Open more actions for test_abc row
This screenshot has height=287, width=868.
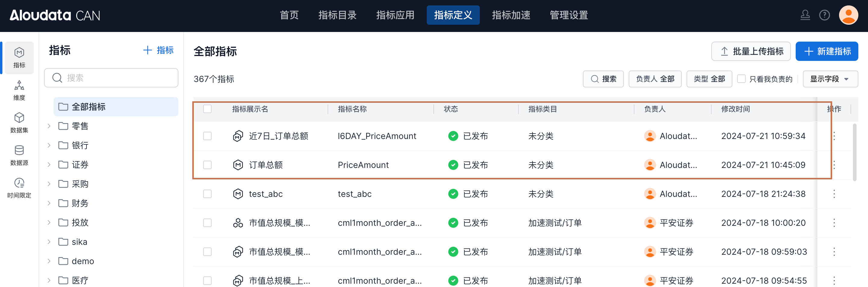(x=834, y=194)
